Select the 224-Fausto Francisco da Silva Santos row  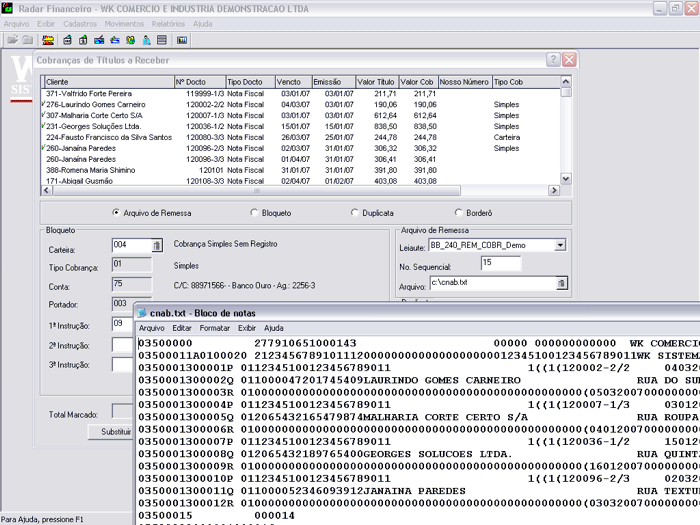(x=108, y=137)
